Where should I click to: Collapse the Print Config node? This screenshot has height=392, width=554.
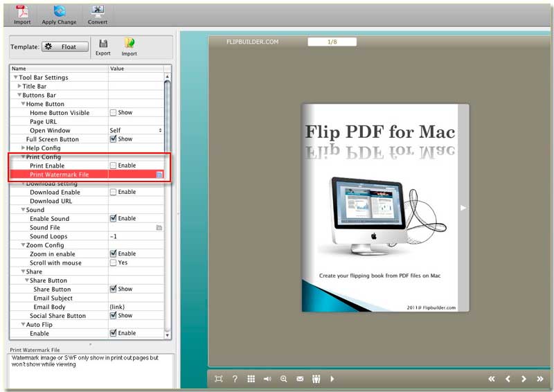23,157
